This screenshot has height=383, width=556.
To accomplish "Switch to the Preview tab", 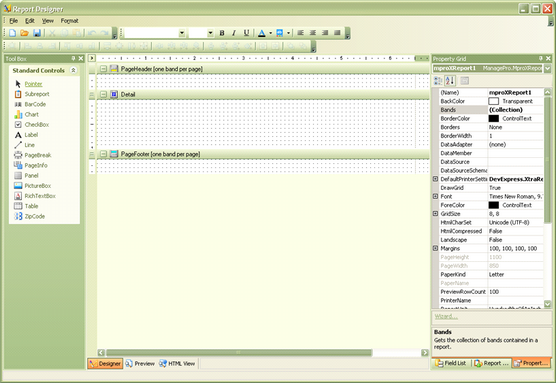I will coord(140,363).
